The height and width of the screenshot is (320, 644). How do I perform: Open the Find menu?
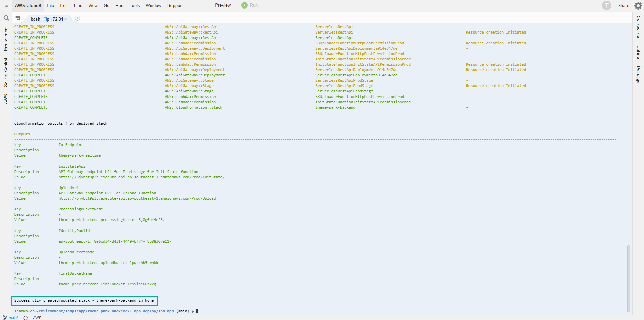pyautogui.click(x=78, y=5)
